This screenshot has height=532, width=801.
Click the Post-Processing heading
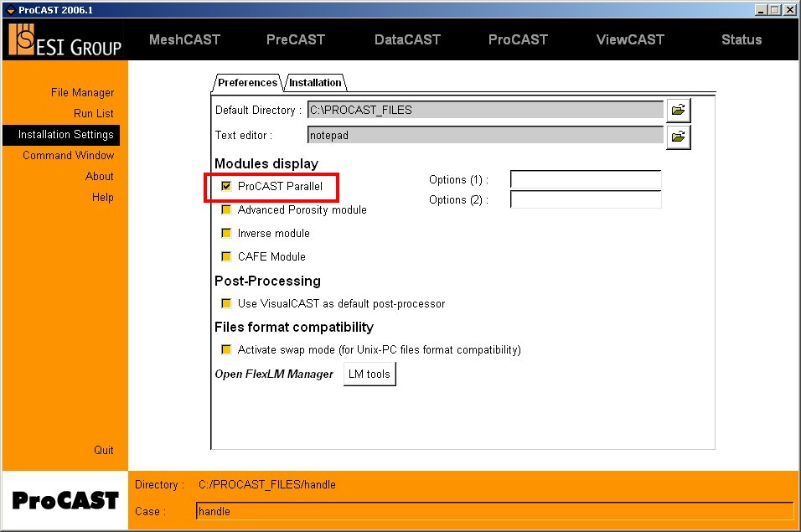point(267,281)
